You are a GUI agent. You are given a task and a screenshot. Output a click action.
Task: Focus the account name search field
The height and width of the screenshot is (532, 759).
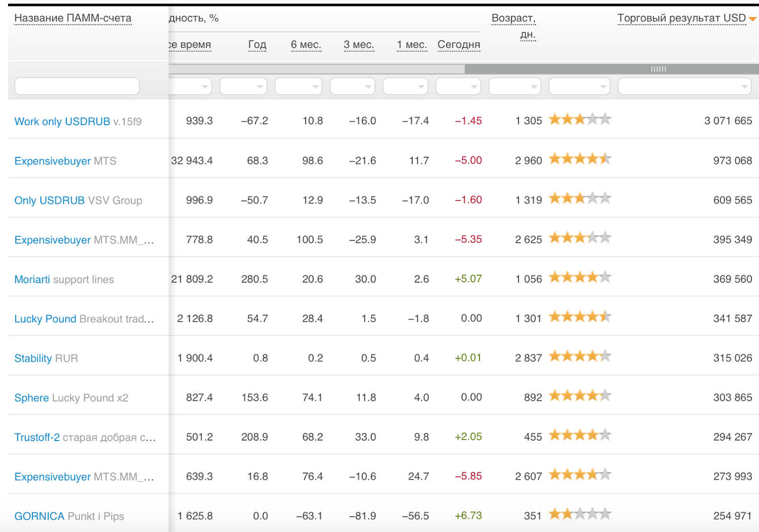coord(77,86)
